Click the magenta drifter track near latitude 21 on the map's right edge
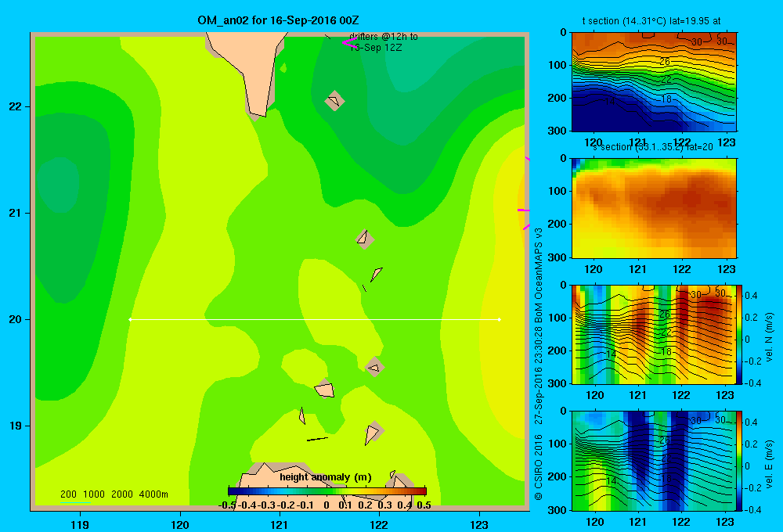This screenshot has height=532, width=783. [x=523, y=210]
